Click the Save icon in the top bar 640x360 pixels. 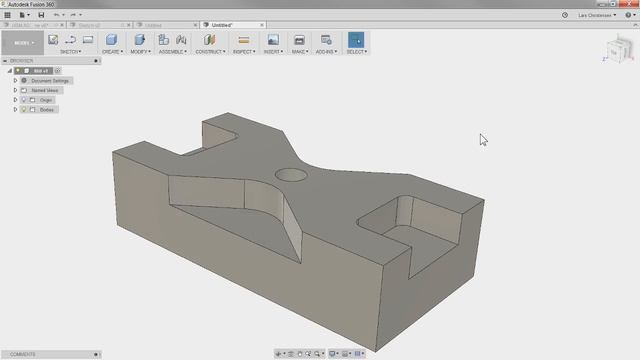41,15
